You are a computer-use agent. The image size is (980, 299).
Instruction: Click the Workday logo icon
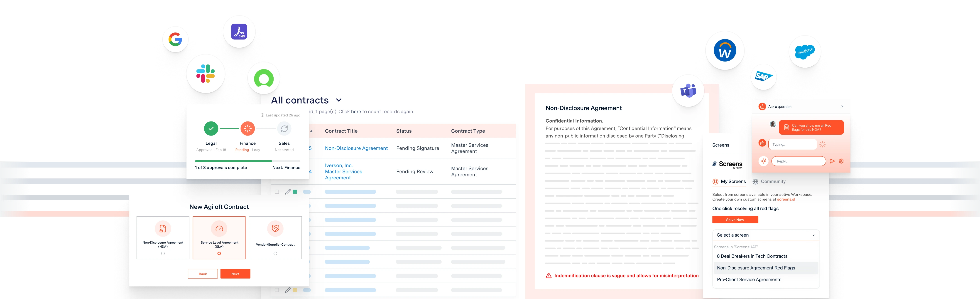725,50
